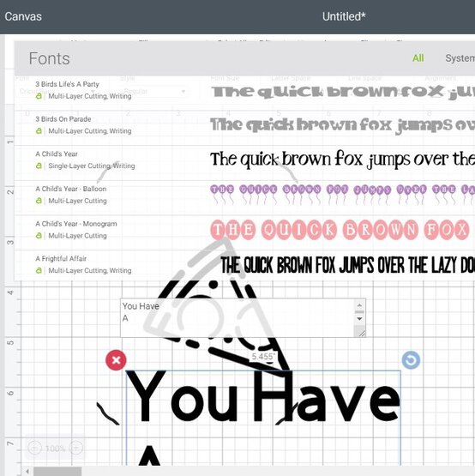The image size is (475, 476).
Task: Click the purple balloon font preview
Action: (342, 195)
